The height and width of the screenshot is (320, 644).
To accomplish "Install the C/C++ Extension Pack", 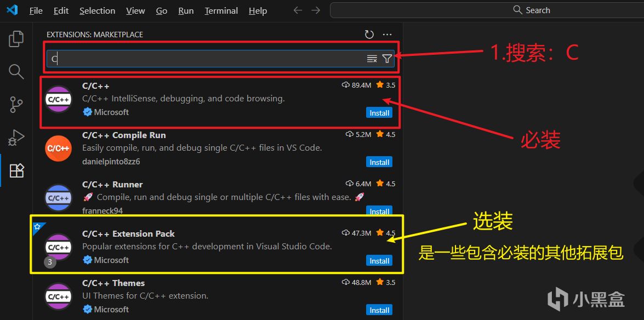I will (x=379, y=261).
